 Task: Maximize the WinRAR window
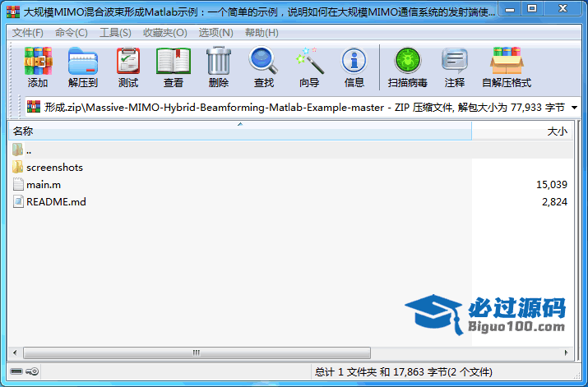pyautogui.click(x=532, y=10)
